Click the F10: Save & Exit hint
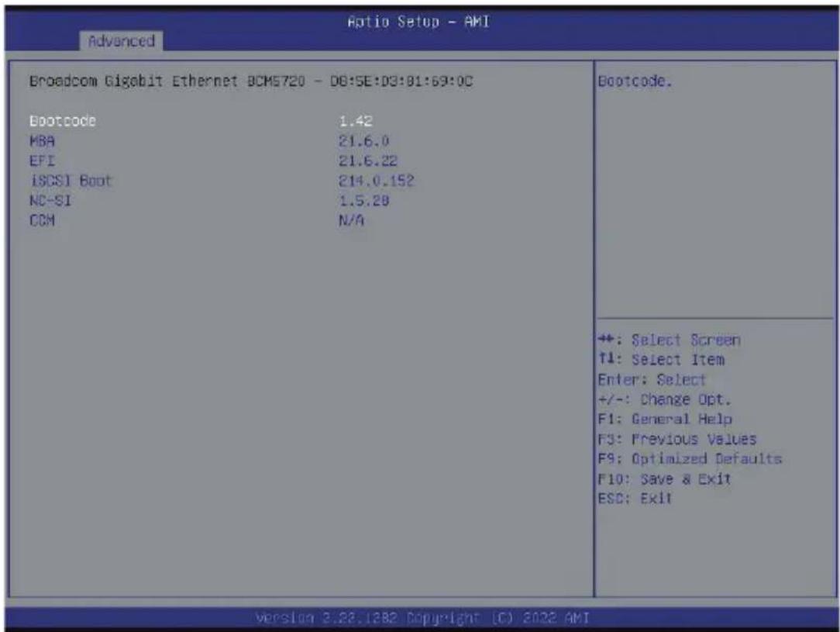840x632 pixels. (x=664, y=478)
